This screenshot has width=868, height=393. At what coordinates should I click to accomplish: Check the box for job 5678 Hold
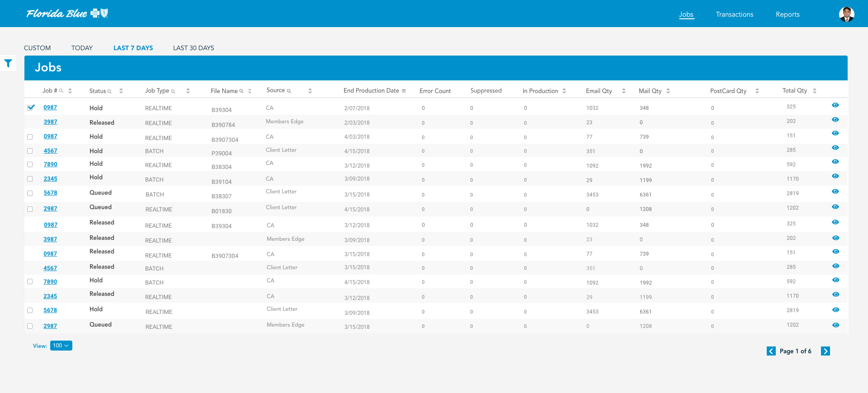[30, 310]
